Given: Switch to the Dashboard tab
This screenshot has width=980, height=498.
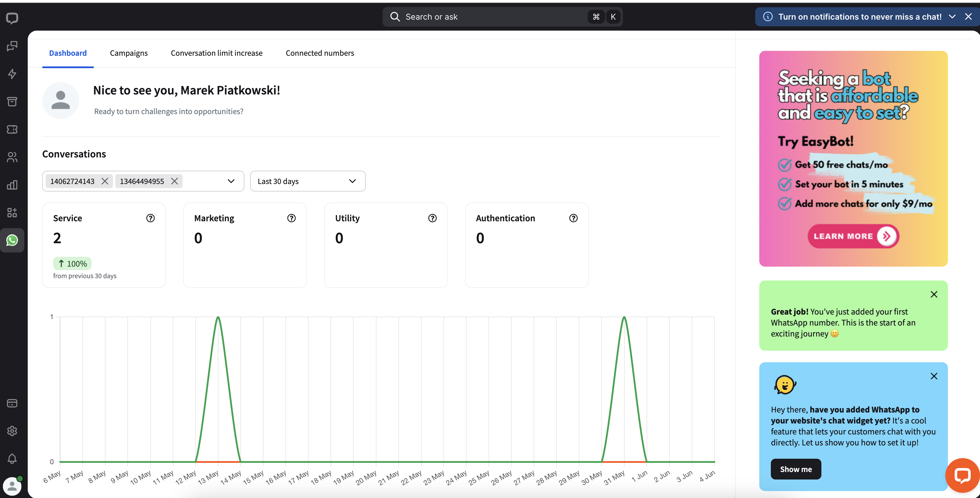Looking at the screenshot, I should [68, 53].
